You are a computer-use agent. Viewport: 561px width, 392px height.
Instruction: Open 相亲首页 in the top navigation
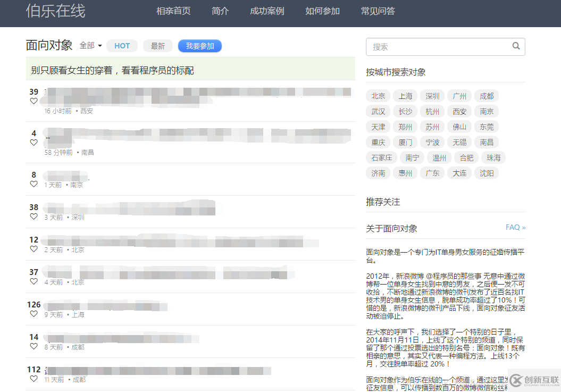pyautogui.click(x=173, y=11)
